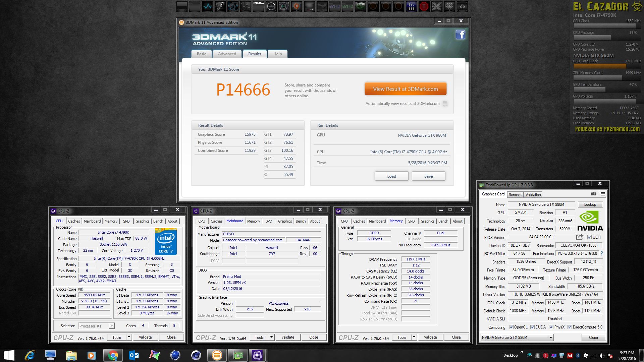Image resolution: width=644 pixels, height=362 pixels.
Task: Open the gear settings icon in top dock
Action: tap(449, 6)
